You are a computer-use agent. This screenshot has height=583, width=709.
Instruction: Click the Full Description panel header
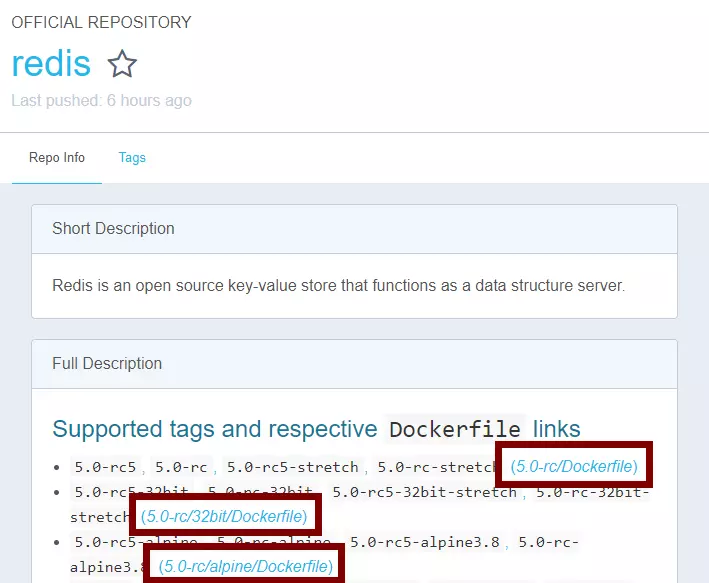click(107, 364)
